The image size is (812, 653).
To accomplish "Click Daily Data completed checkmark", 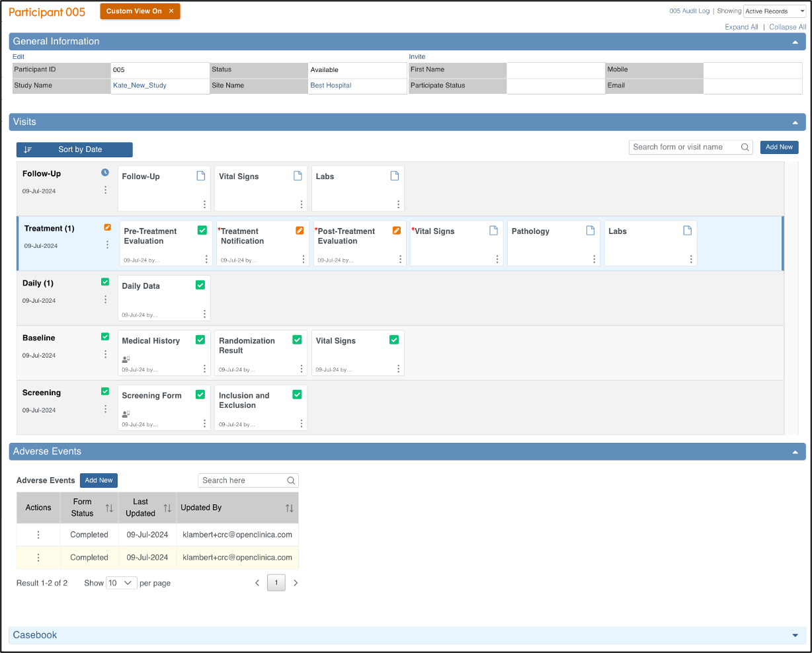I will [x=200, y=285].
